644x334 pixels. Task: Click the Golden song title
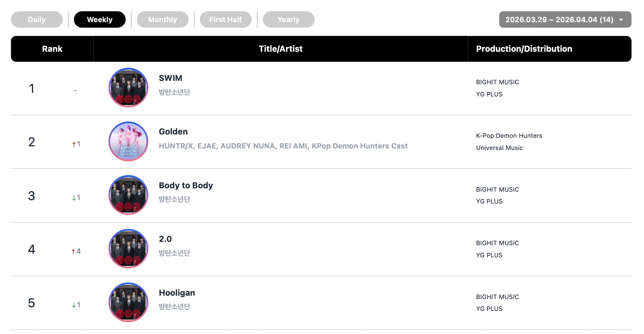173,132
